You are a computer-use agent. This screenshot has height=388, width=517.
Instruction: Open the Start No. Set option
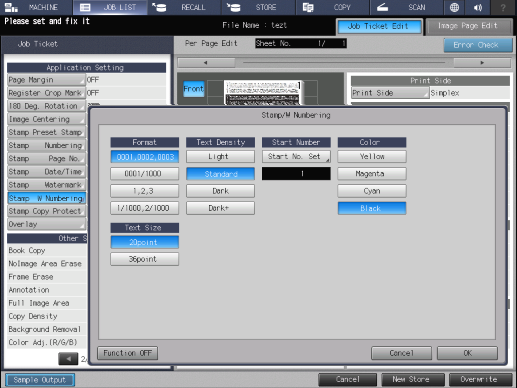point(296,156)
